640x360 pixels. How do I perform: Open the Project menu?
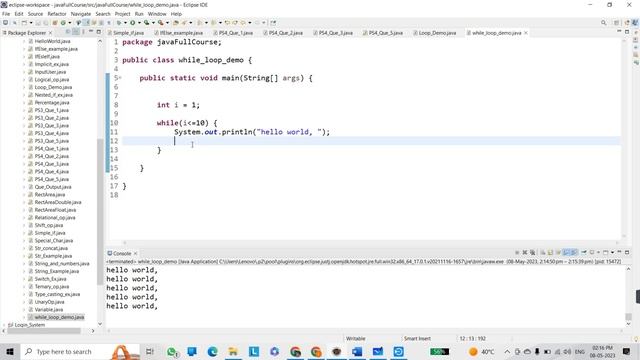[122, 14]
